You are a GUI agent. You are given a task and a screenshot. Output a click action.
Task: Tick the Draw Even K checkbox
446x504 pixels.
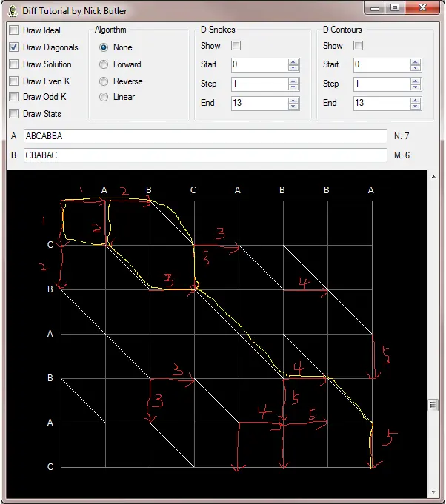[14, 81]
